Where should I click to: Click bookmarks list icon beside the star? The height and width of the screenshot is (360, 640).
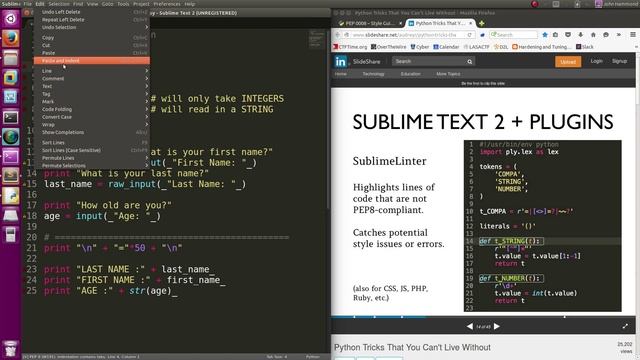tap(555, 35)
